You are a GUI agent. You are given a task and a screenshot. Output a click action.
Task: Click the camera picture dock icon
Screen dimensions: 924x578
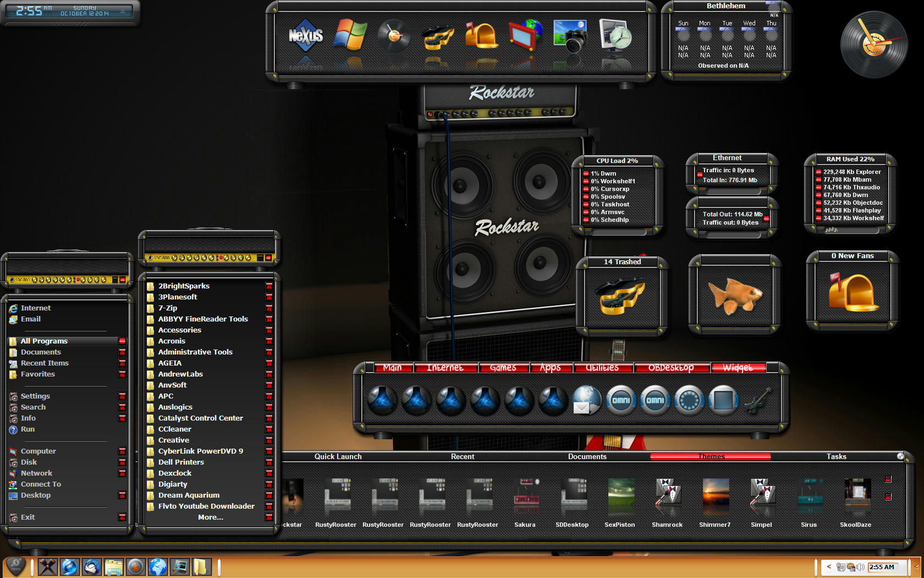[570, 35]
